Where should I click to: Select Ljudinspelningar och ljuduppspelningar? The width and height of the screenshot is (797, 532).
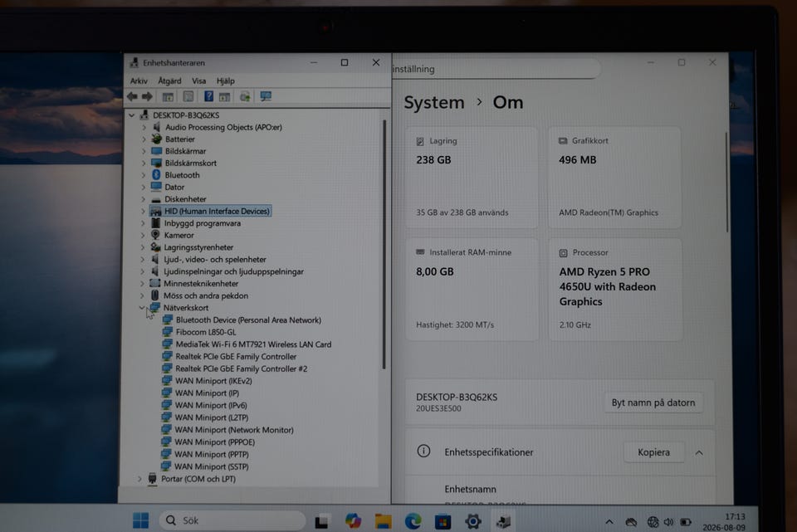coord(233,271)
